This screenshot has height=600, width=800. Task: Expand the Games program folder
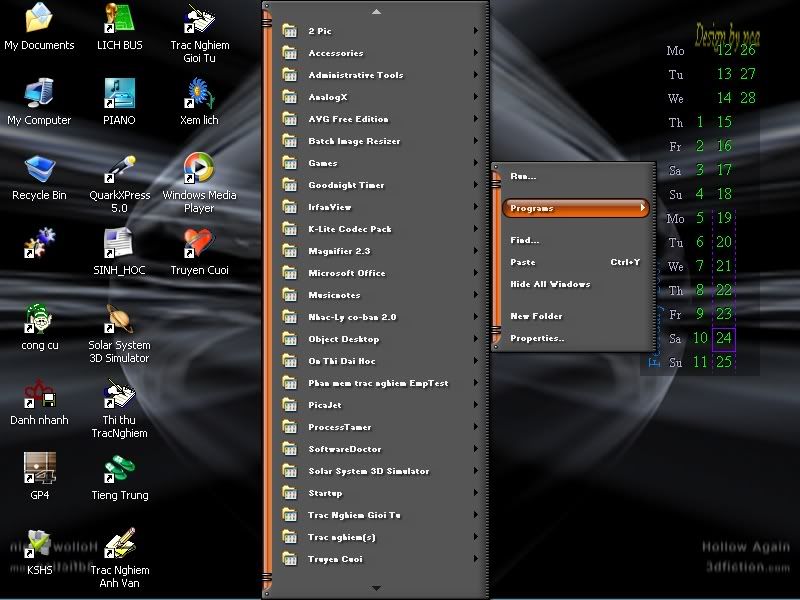tap(323, 163)
